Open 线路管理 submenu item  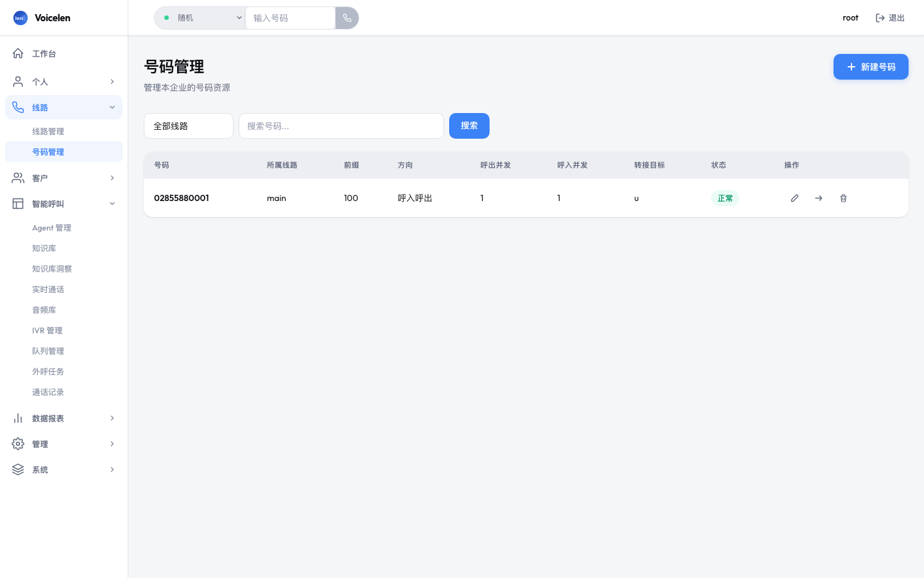(x=64, y=131)
